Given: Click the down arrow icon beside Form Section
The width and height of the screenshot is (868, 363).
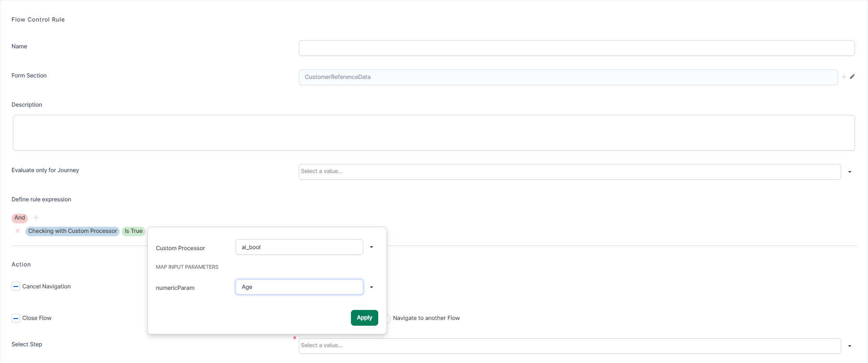Looking at the screenshot, I should [x=844, y=77].
